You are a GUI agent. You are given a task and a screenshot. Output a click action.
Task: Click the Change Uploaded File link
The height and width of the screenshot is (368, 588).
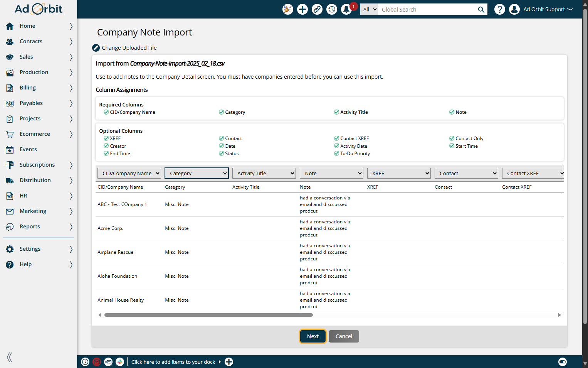pyautogui.click(x=129, y=48)
